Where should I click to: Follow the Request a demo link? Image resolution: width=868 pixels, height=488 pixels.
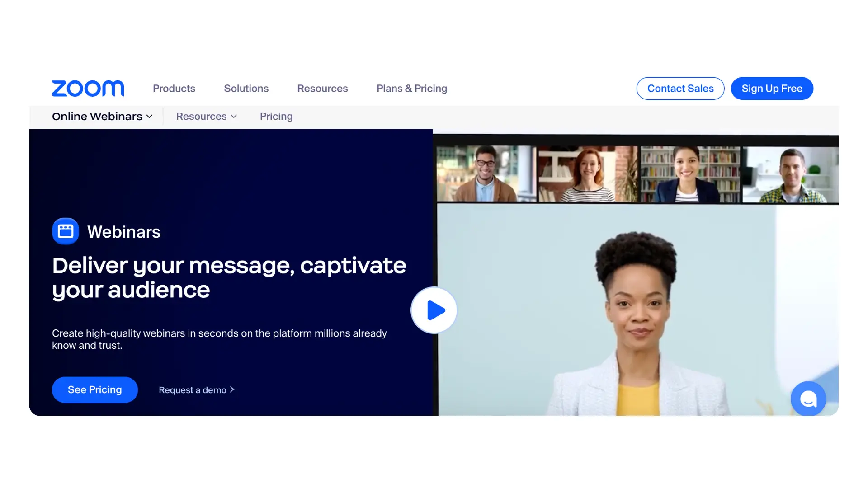click(197, 390)
